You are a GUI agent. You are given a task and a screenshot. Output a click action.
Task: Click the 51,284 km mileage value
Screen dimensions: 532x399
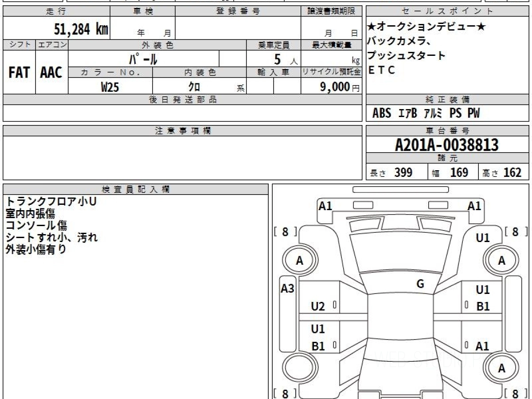pyautogui.click(x=81, y=29)
